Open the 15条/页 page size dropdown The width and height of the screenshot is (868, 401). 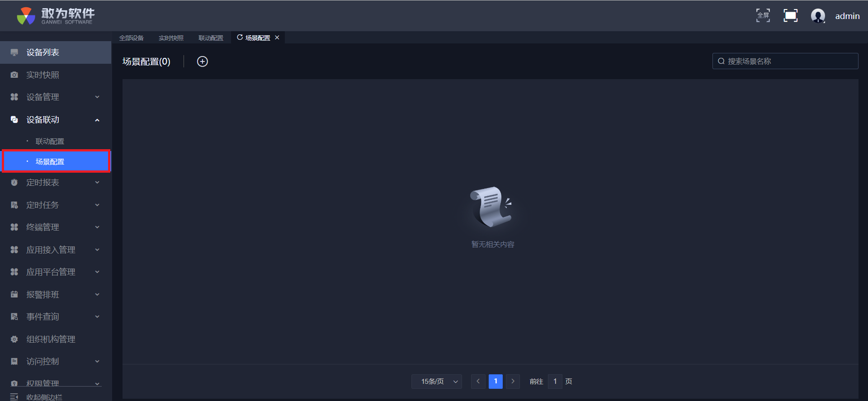(x=437, y=382)
